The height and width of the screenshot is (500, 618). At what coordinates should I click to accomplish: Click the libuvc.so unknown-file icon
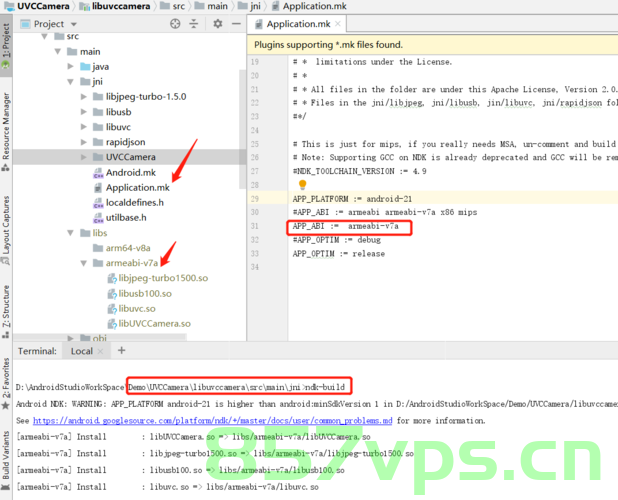click(112, 309)
